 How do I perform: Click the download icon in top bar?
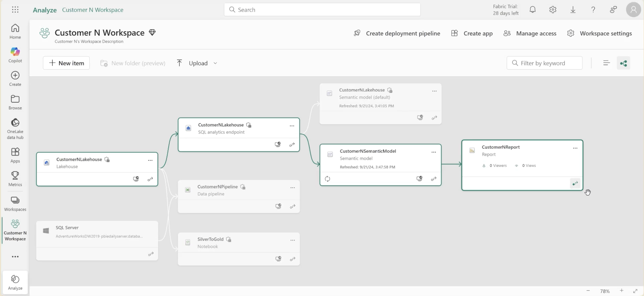(573, 10)
